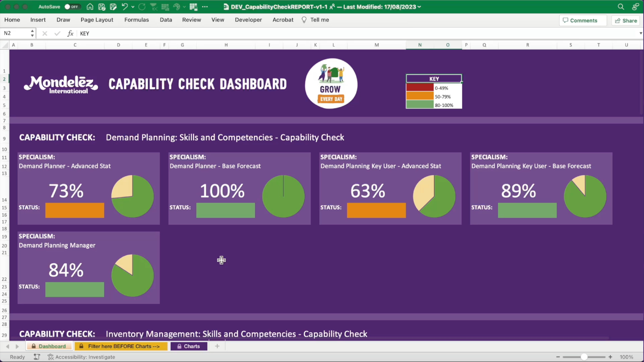Viewport: 644px width, 362px height.
Task: Expand the file name Last Modified dropdown
Action: [x=419, y=7]
